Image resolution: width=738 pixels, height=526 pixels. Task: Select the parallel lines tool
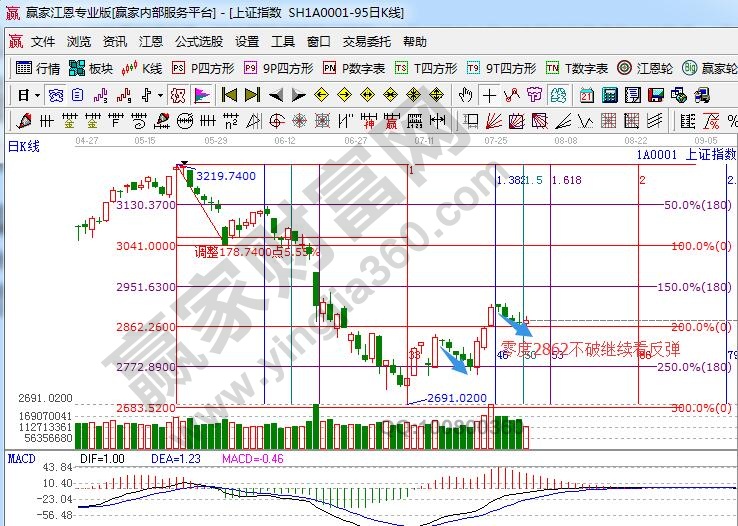655,121
